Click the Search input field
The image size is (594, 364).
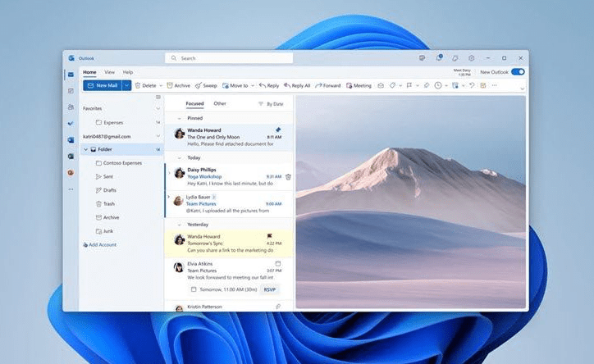[x=230, y=58]
